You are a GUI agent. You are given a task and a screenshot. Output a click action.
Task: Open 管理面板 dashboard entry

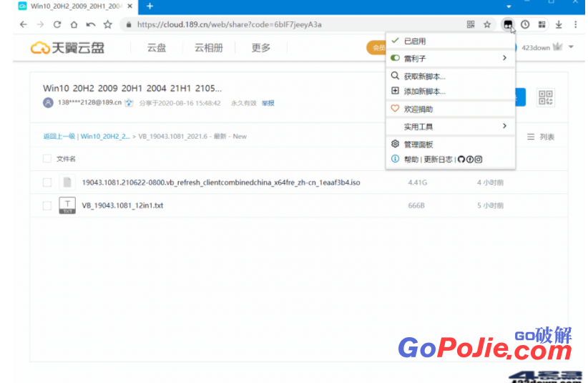click(x=451, y=145)
